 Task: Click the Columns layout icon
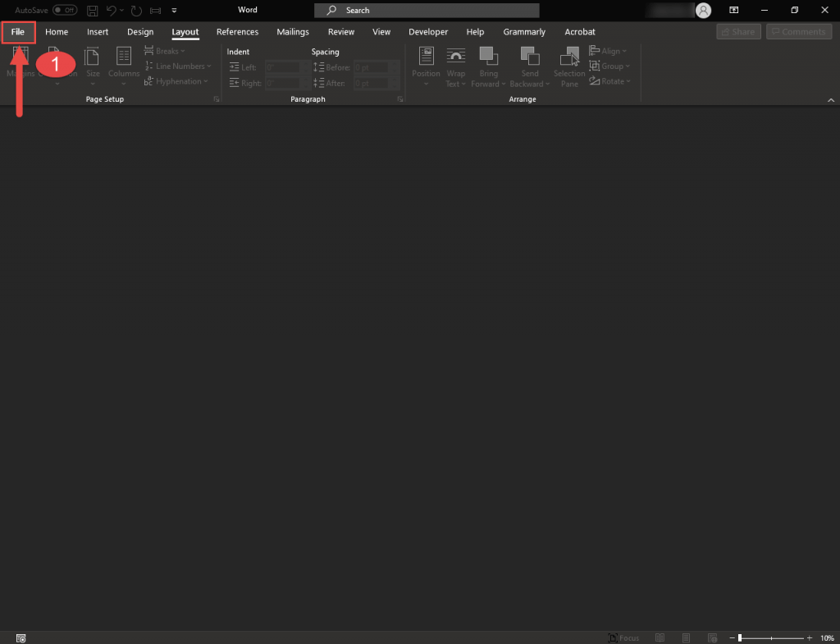pos(124,66)
